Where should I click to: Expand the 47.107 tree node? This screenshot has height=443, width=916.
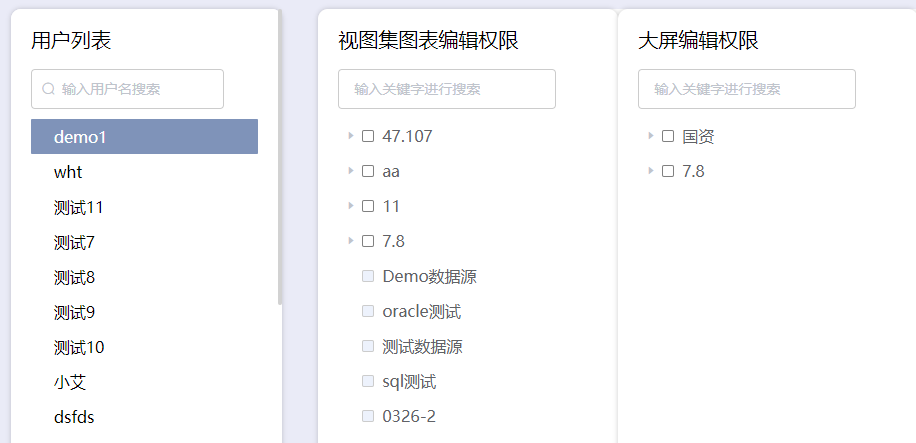(351, 136)
